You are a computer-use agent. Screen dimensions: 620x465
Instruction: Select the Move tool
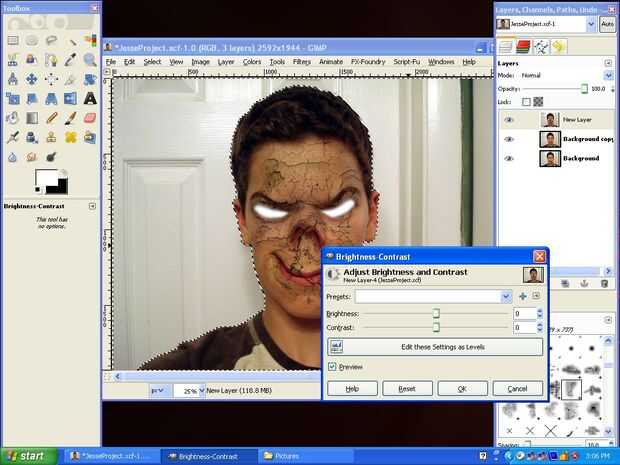[x=32, y=79]
